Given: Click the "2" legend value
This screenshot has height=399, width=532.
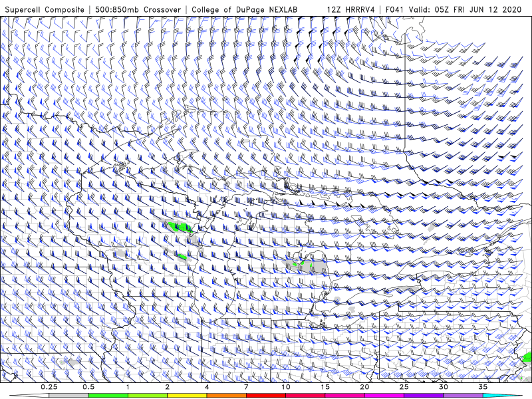Looking at the screenshot, I should [x=168, y=387].
